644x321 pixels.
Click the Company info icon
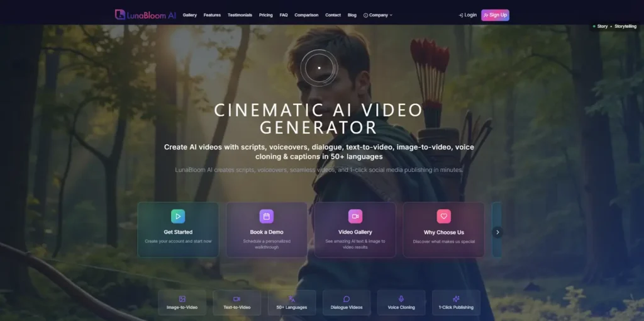tap(365, 15)
